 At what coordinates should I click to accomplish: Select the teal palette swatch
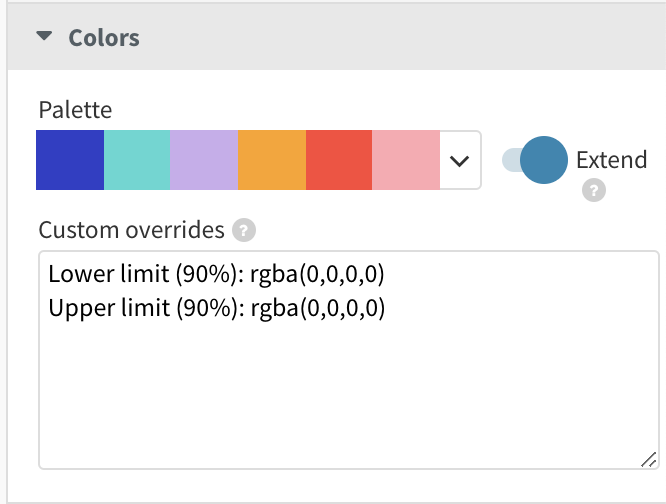point(137,160)
